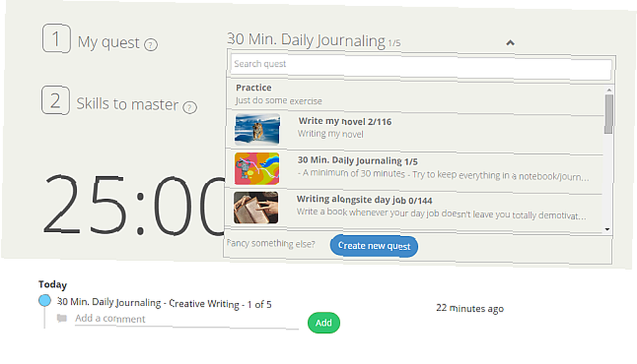Click the blue timeline dot under Today
This screenshot has width=637, height=364.
coord(45,301)
